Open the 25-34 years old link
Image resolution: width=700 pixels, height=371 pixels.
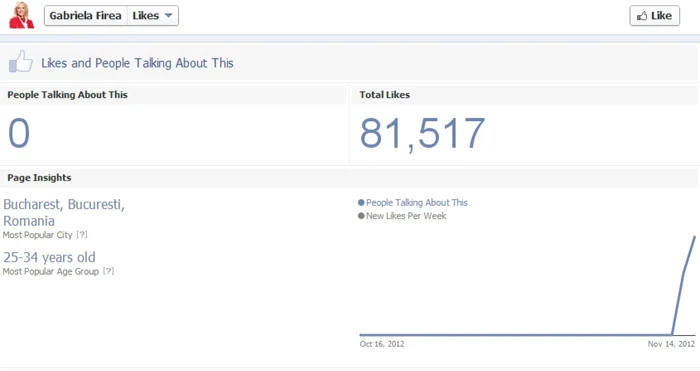pyautogui.click(x=49, y=257)
